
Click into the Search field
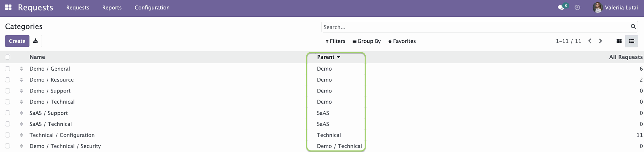476,27
